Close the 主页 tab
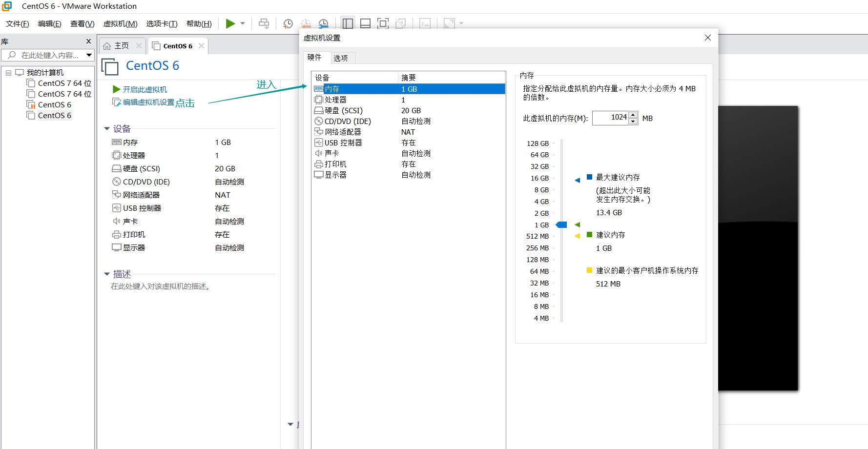This screenshot has width=868, height=449. click(139, 45)
